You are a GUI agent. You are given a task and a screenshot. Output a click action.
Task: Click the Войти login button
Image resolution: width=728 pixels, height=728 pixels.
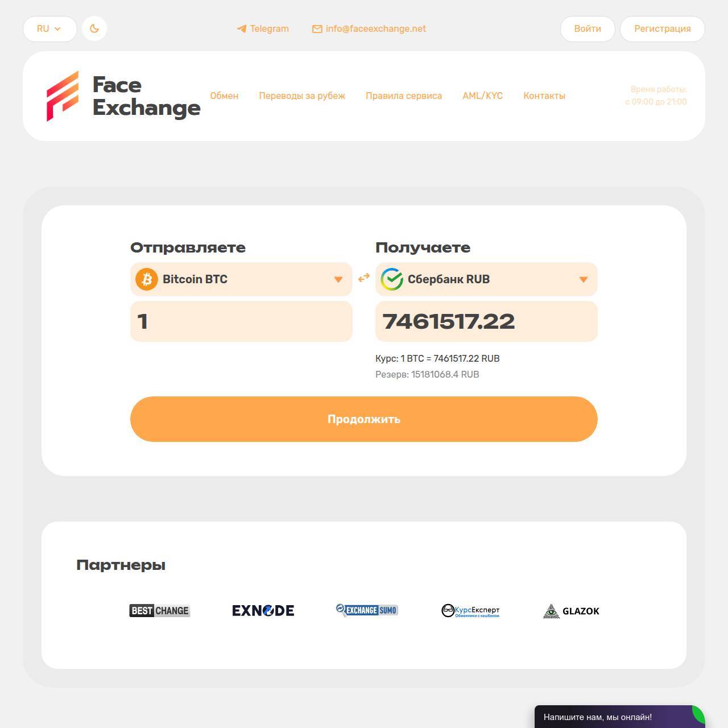click(588, 28)
